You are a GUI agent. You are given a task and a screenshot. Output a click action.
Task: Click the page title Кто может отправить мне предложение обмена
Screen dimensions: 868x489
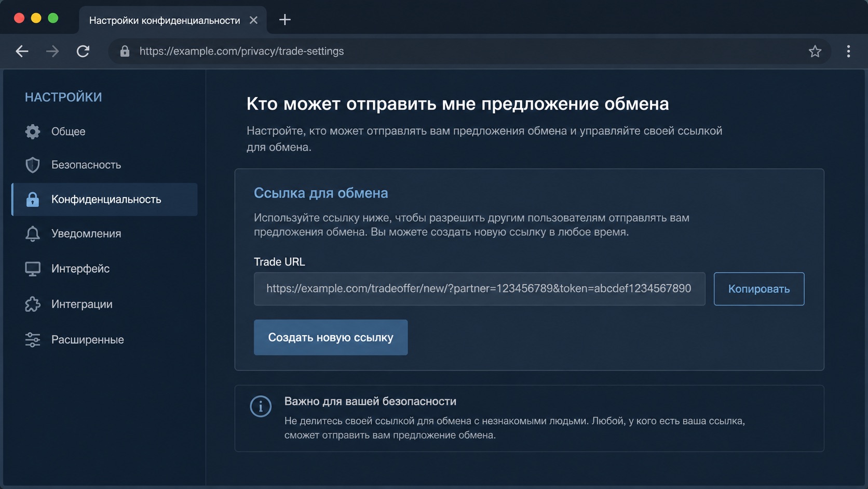[457, 104]
